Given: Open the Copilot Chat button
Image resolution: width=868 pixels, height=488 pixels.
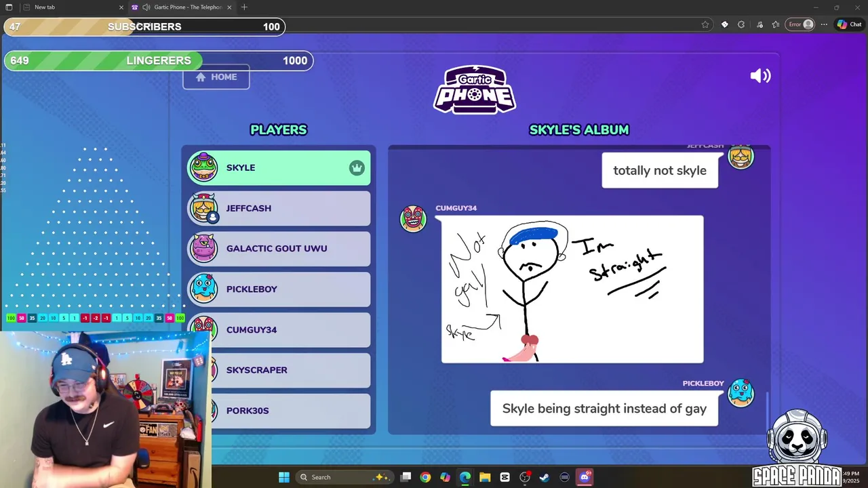Looking at the screenshot, I should tap(849, 24).
